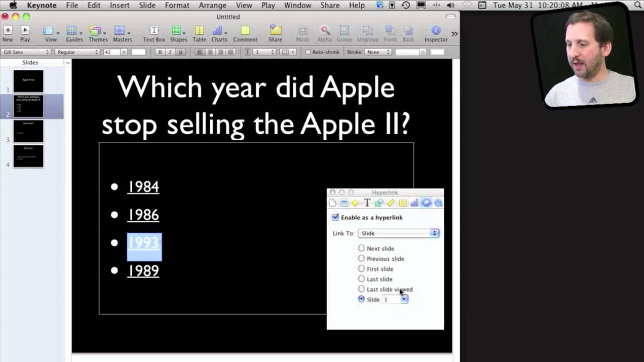Select Last slide radio option

point(361,279)
